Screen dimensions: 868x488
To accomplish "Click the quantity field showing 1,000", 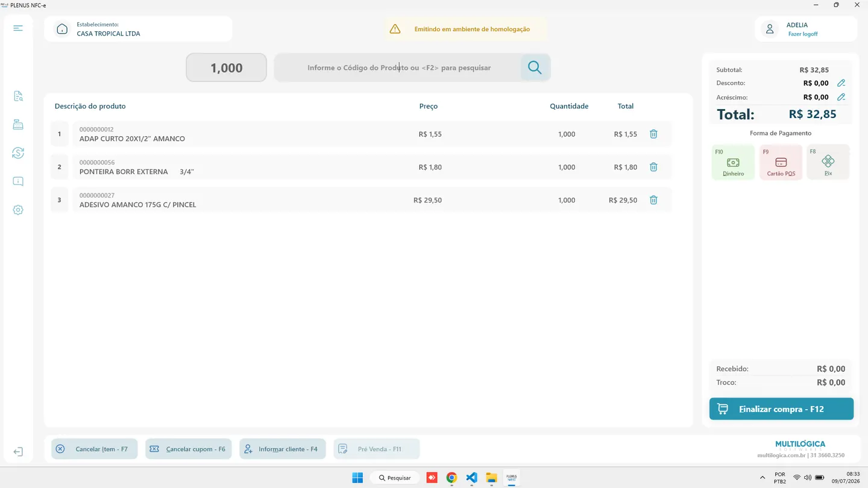I will tap(226, 67).
